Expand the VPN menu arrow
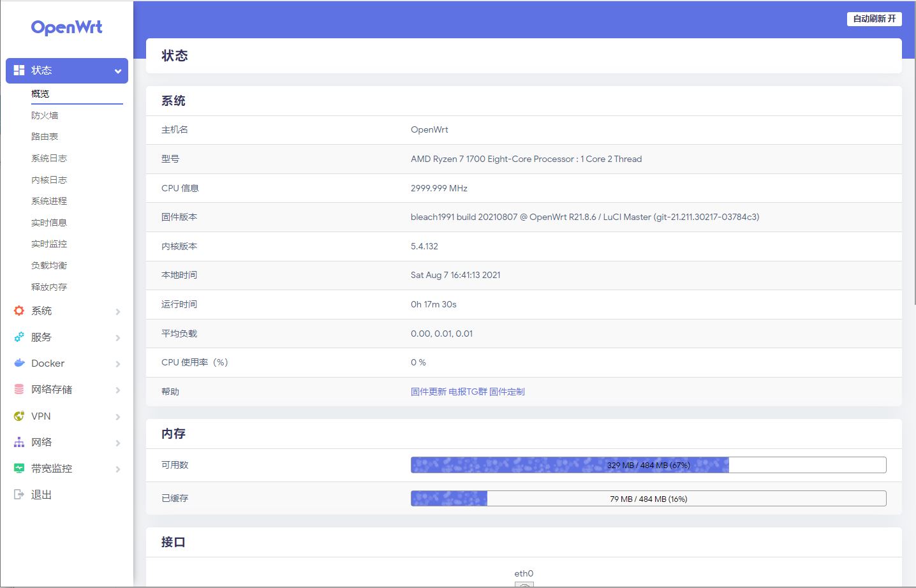The image size is (916, 588). pos(118,417)
